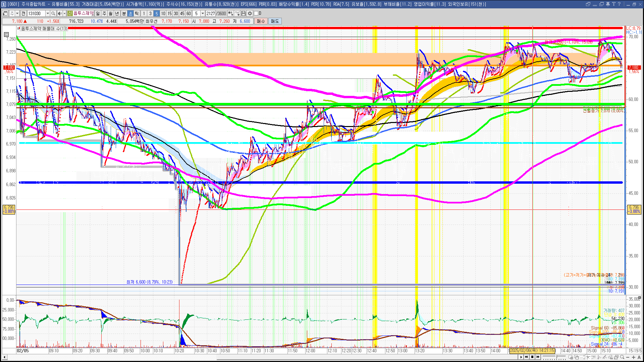Screen dimensions: 644x362
Task: Click the 매수 buy button
Action: (261, 21)
